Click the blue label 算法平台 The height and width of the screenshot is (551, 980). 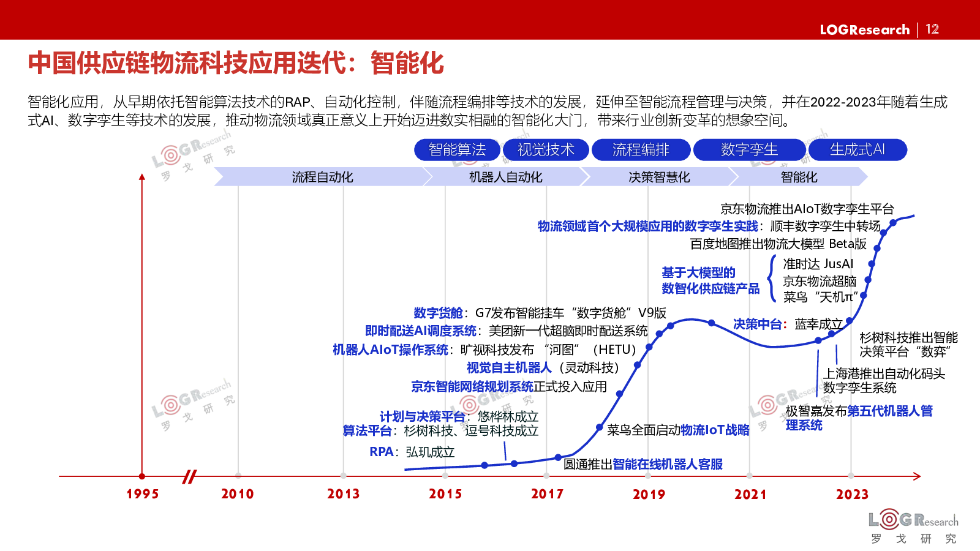[367, 431]
